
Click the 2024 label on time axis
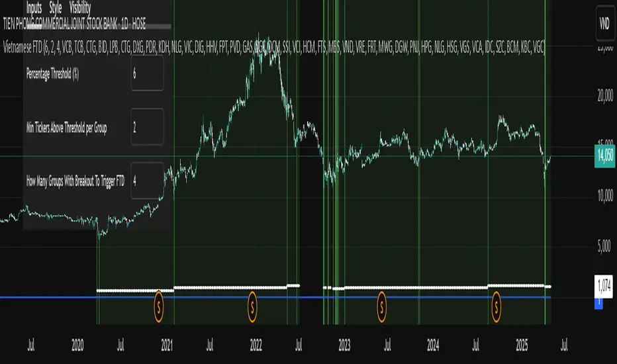[x=433, y=345]
